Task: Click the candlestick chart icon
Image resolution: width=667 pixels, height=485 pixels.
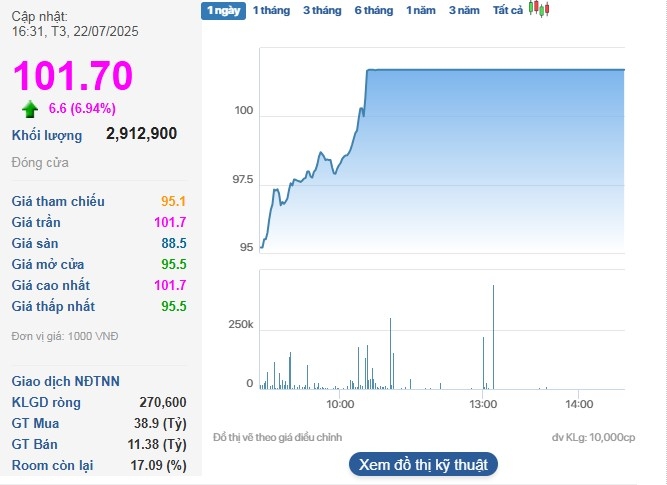Action: click(x=540, y=10)
